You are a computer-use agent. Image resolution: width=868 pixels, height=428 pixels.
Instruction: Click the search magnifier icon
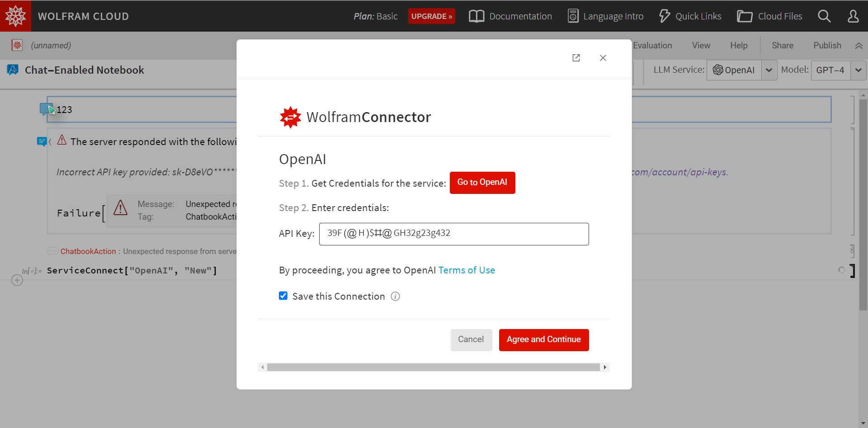coord(824,16)
